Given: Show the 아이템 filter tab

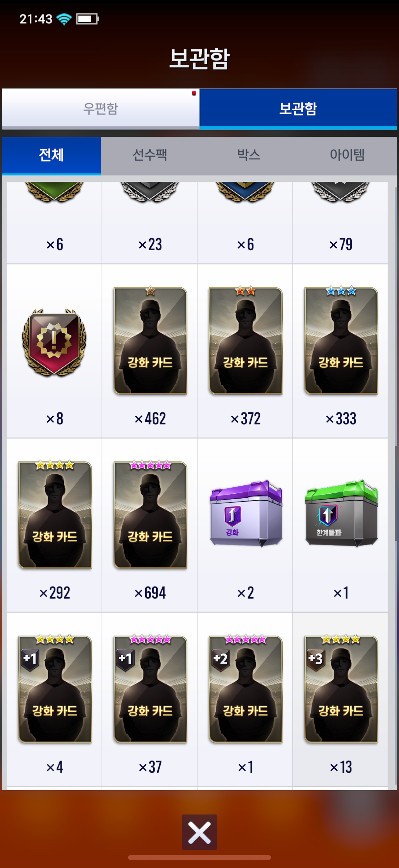Looking at the screenshot, I should [347, 155].
